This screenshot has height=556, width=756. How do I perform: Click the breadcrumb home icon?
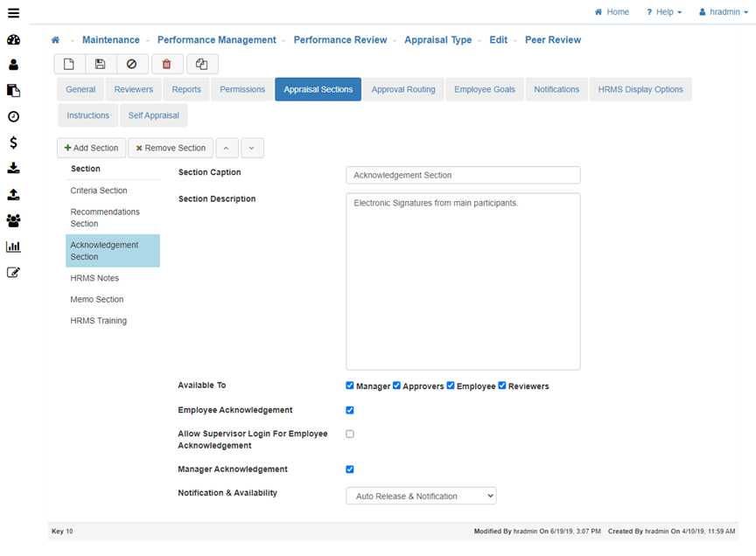tap(56, 40)
